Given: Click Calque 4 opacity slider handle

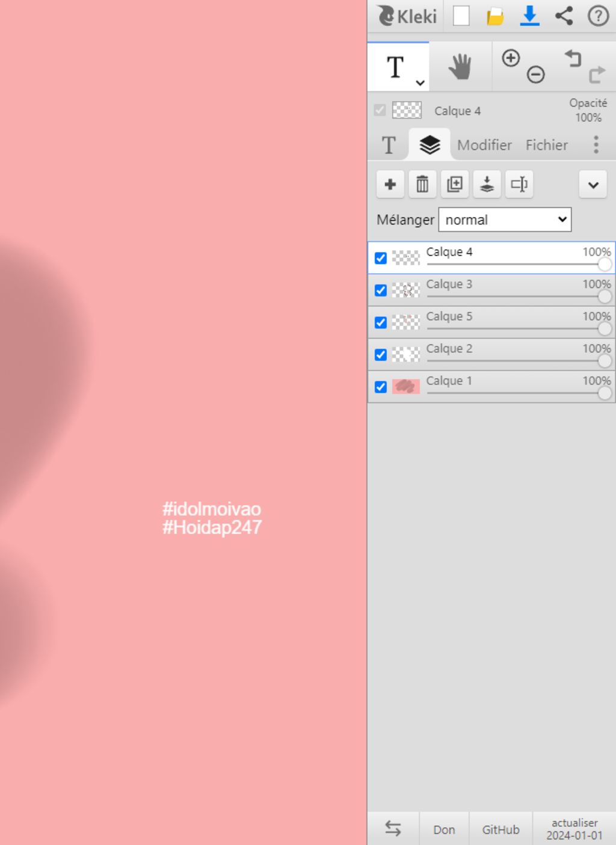Looking at the screenshot, I should pos(605,264).
